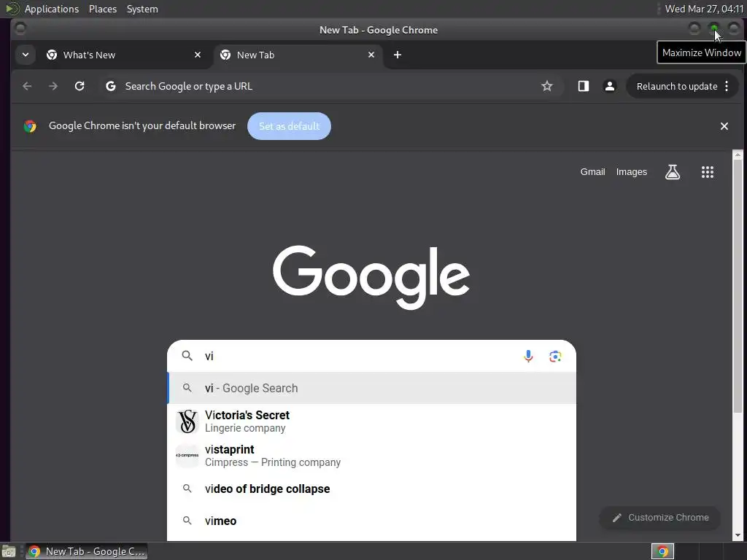Close the New Tab tab
This screenshot has width=747, height=560.
371,55
